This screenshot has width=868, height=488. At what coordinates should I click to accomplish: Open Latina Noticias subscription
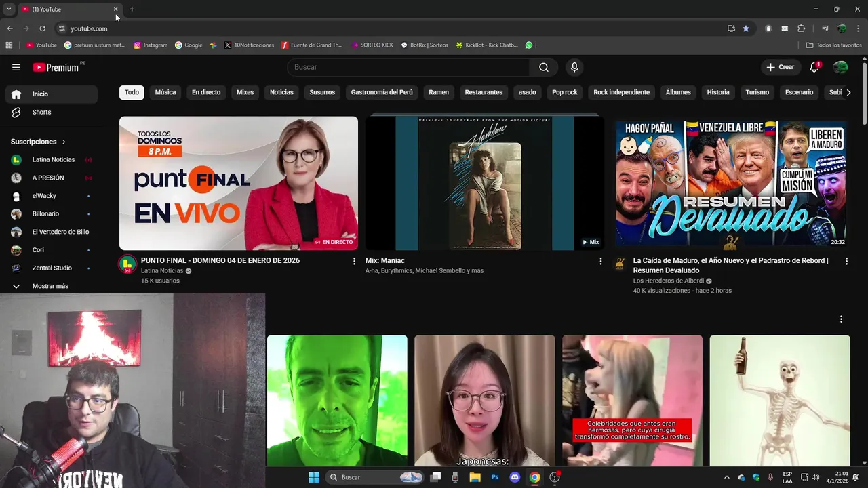pos(52,160)
